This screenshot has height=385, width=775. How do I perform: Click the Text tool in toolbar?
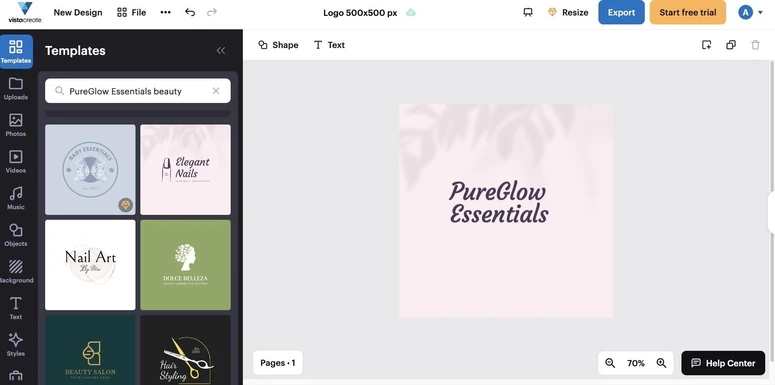(x=329, y=45)
